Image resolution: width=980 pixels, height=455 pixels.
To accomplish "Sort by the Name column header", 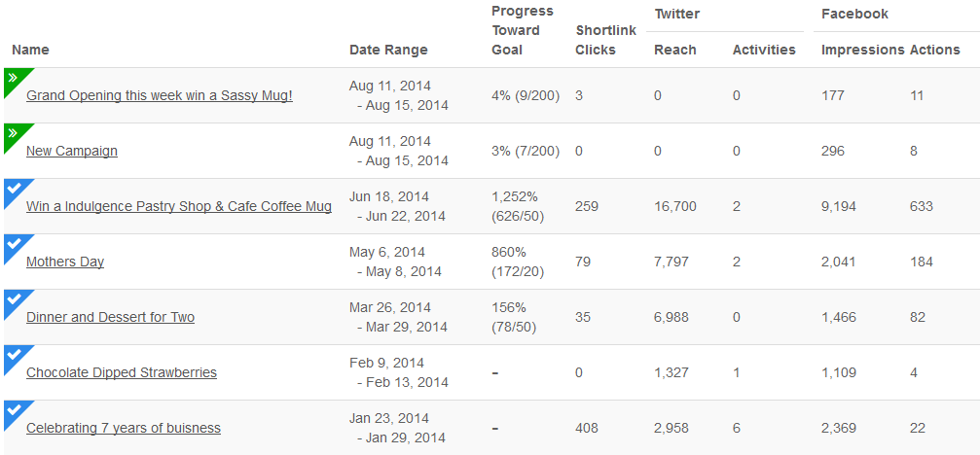I will 30,50.
